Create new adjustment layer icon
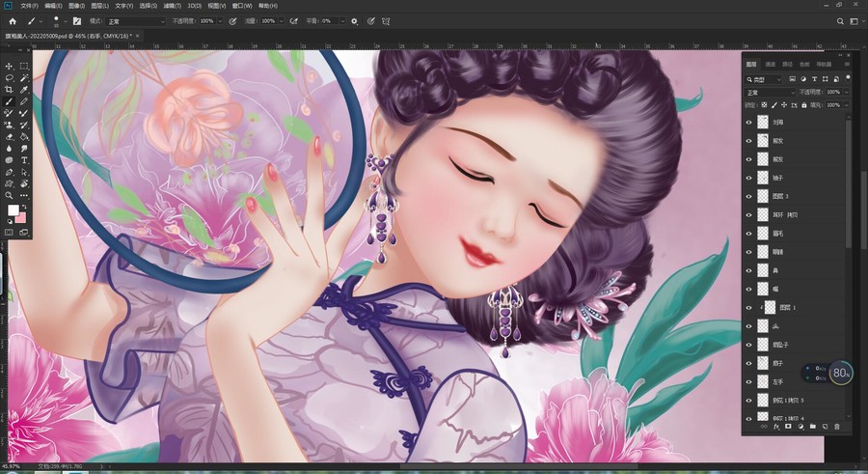 click(800, 427)
